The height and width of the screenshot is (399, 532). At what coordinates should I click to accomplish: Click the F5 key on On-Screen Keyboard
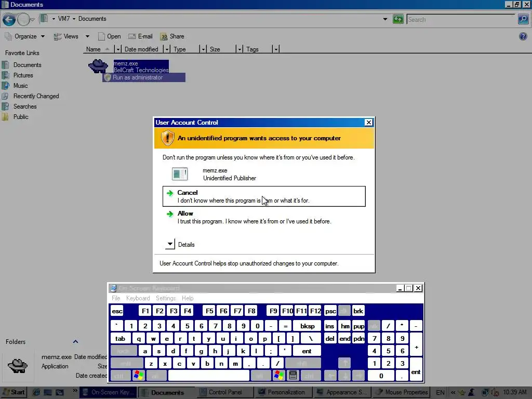click(x=209, y=311)
